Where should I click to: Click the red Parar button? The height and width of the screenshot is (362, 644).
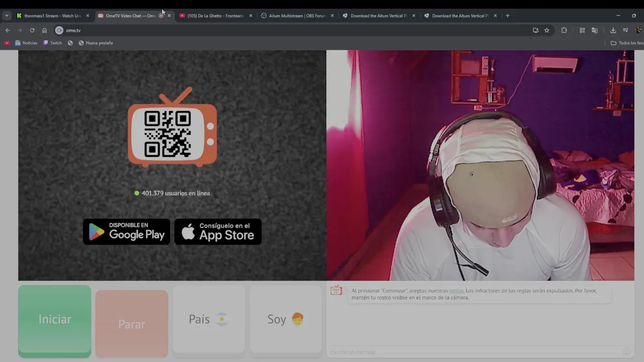132,324
